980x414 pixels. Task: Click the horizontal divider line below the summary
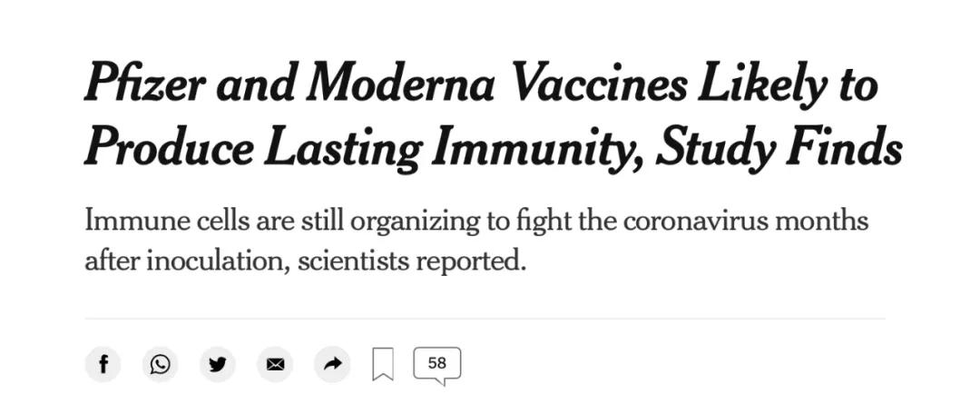click(x=485, y=319)
